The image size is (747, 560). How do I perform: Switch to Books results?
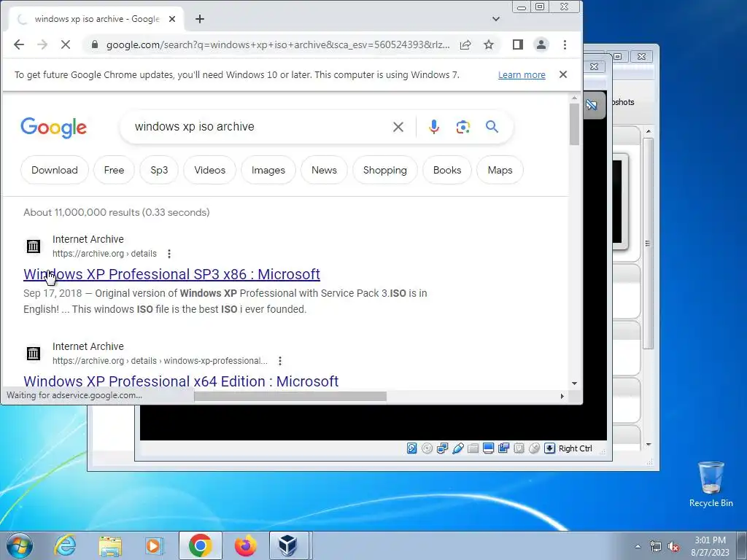pos(447,170)
